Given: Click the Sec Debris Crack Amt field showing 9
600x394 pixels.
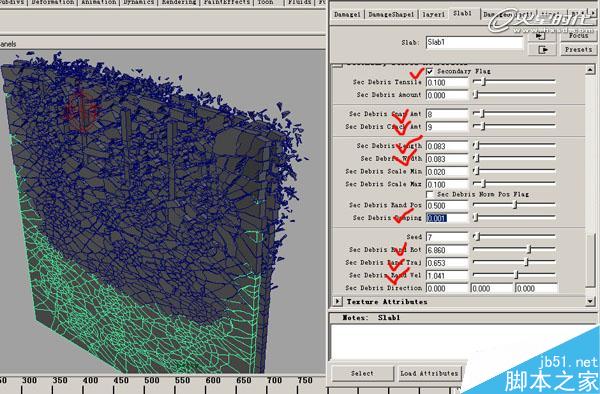Looking at the screenshot, I should [447, 127].
